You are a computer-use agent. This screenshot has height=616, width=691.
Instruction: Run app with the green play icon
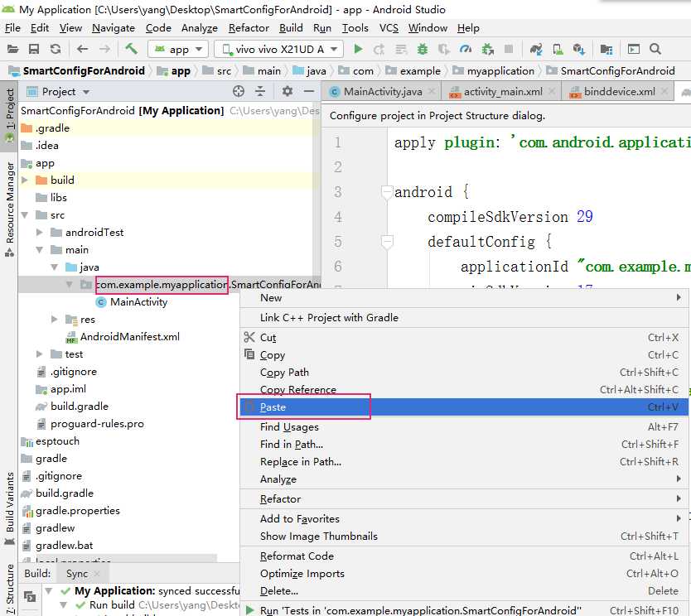(358, 49)
